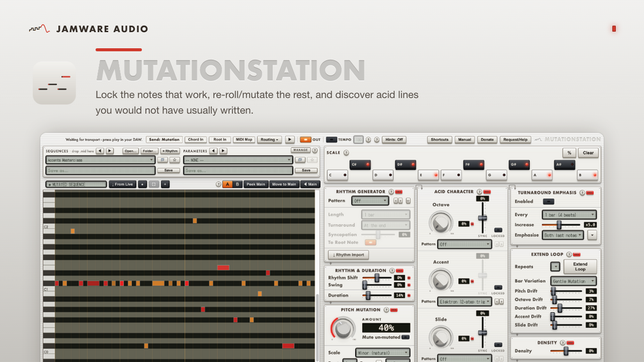
Task: Toggle the TEMPO switch
Action: [x=331, y=140]
